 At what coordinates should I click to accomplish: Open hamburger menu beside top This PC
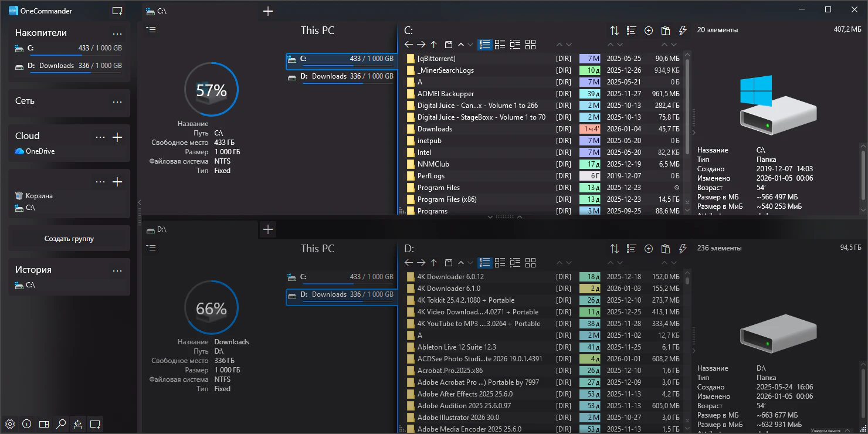pyautogui.click(x=151, y=30)
